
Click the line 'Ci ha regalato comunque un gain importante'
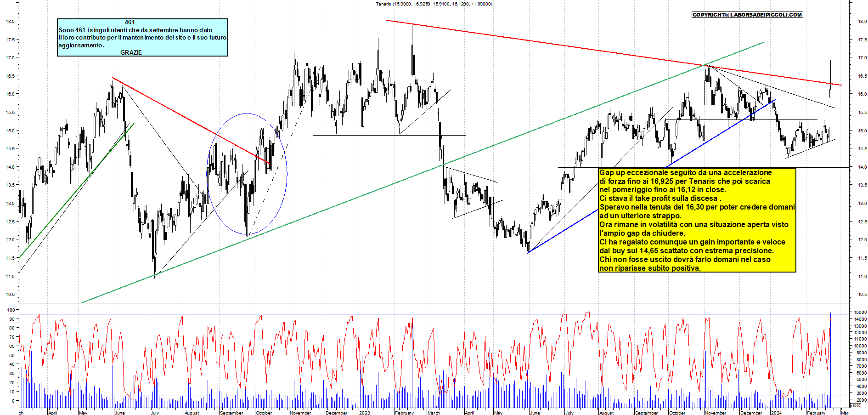click(x=692, y=242)
